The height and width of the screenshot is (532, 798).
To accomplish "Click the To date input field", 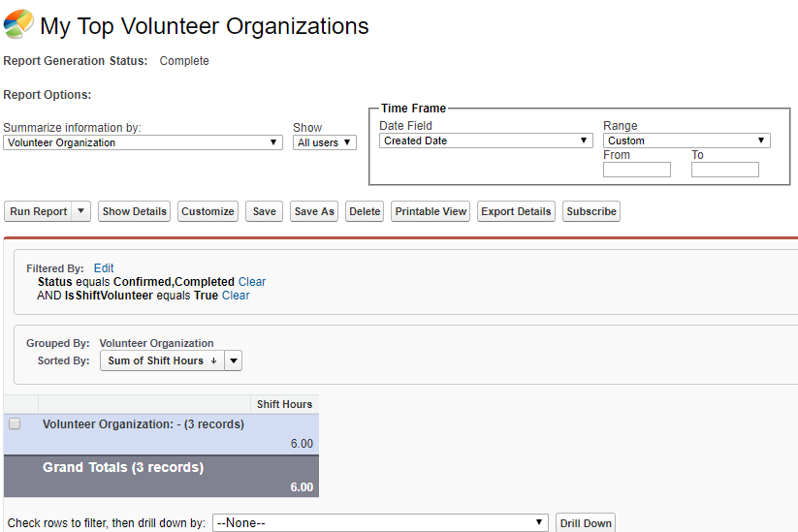I will pos(724,170).
